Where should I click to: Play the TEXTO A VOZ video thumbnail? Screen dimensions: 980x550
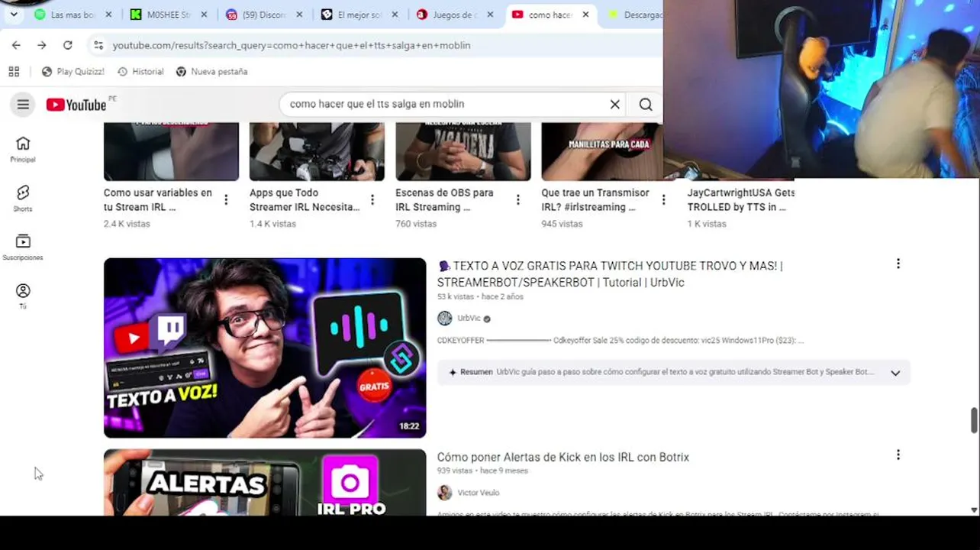[265, 348]
